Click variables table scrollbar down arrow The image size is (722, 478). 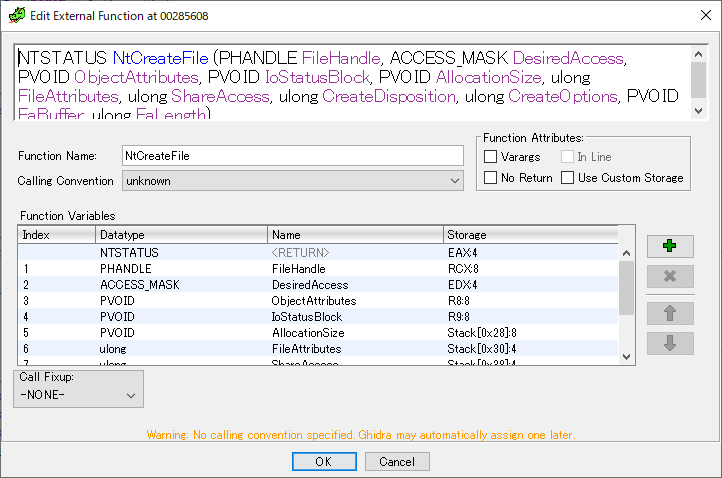[x=626, y=356]
